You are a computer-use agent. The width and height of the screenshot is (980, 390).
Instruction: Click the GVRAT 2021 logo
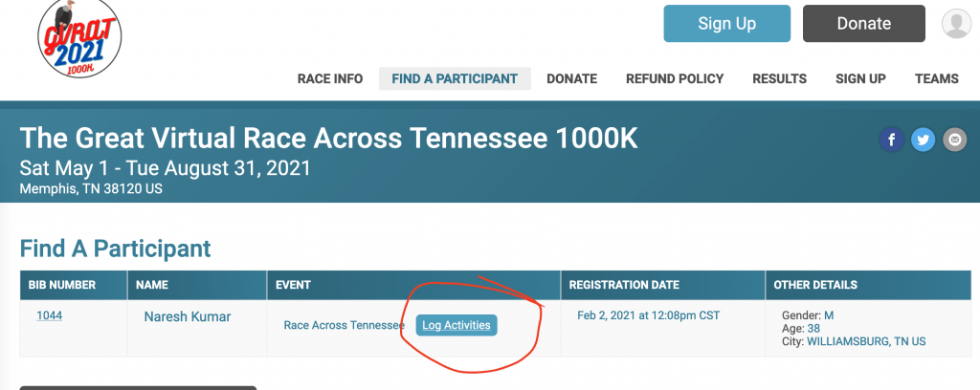pyautogui.click(x=79, y=38)
